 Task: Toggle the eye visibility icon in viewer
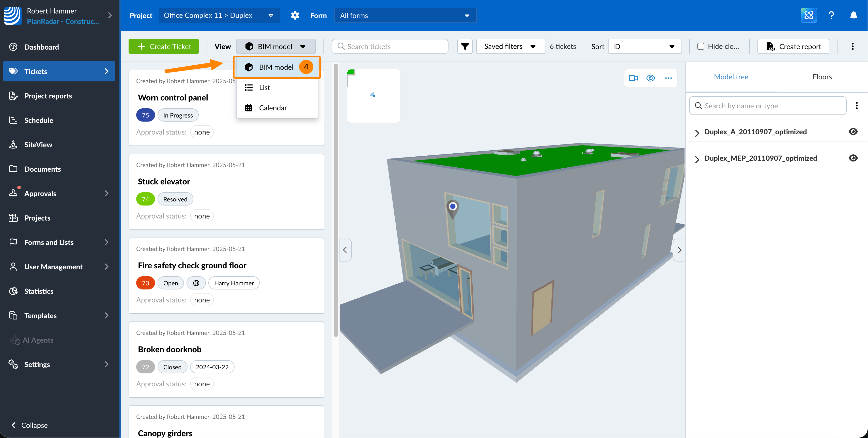[650, 78]
